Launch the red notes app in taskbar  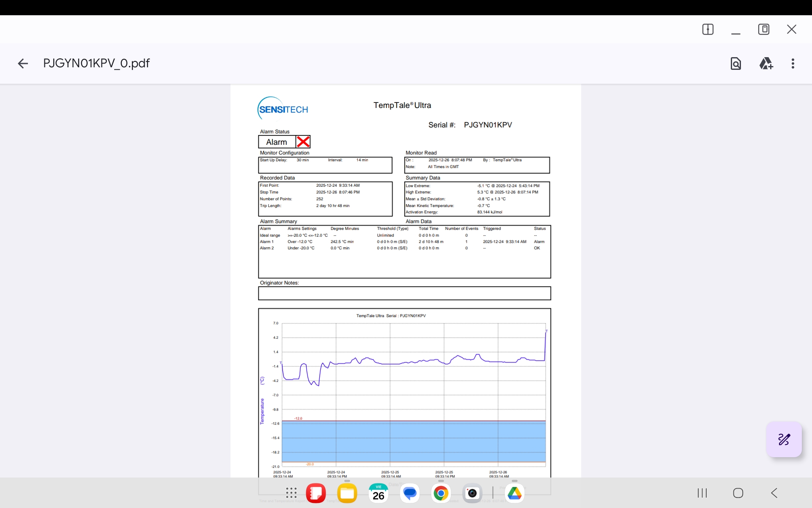315,493
